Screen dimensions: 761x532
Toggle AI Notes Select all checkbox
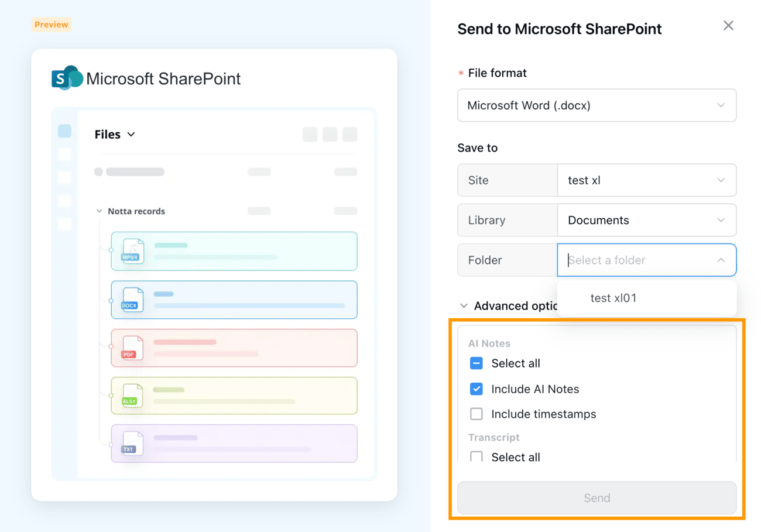(x=477, y=363)
